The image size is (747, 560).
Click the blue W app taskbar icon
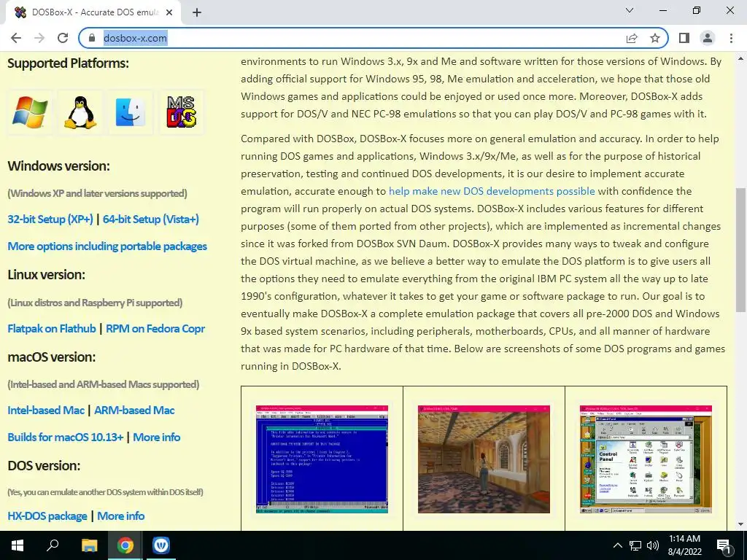(161, 545)
